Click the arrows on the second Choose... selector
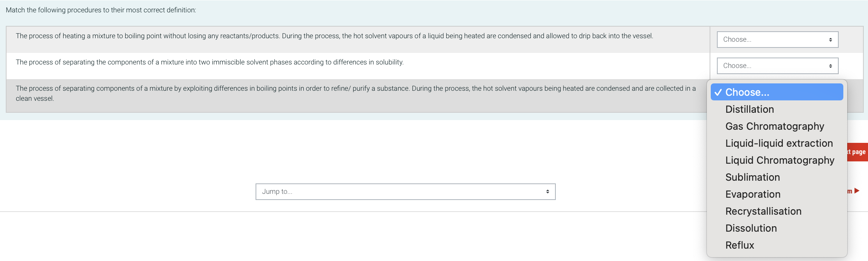Image resolution: width=868 pixels, height=261 pixels. [x=830, y=66]
